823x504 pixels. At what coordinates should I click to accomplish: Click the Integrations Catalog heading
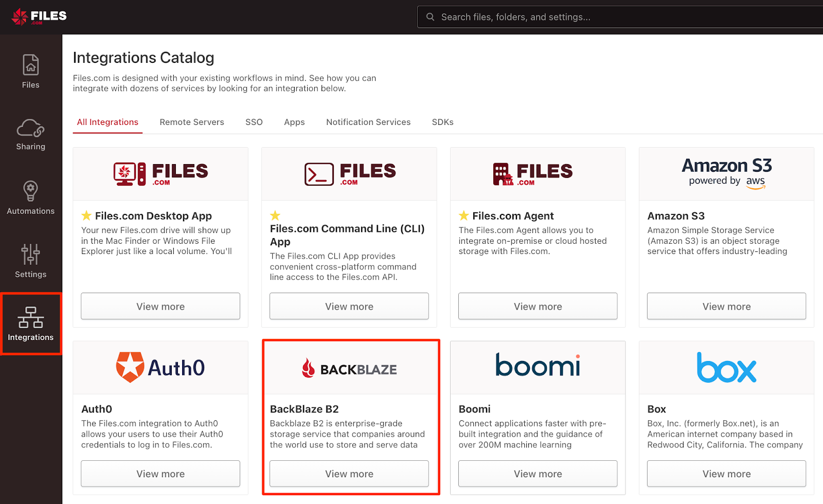coord(144,58)
